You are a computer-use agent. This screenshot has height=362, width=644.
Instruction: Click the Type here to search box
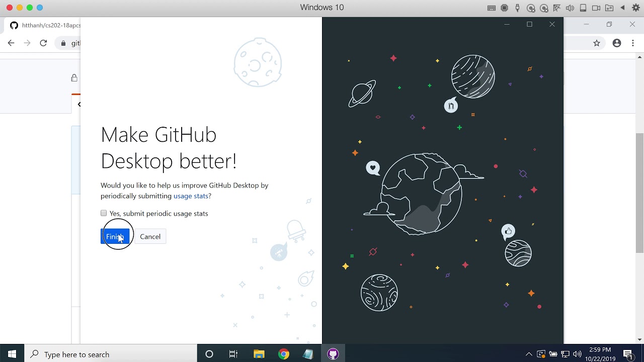111,354
